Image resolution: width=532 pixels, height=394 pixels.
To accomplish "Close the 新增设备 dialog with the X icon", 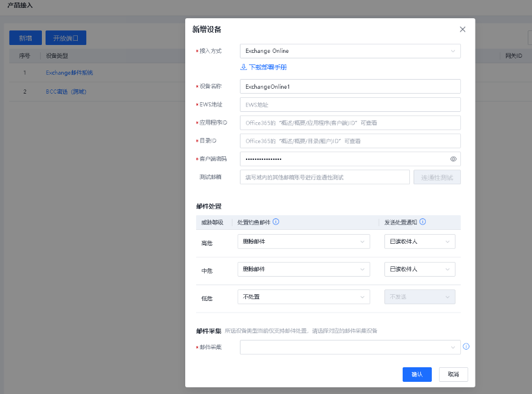I will pyautogui.click(x=463, y=29).
